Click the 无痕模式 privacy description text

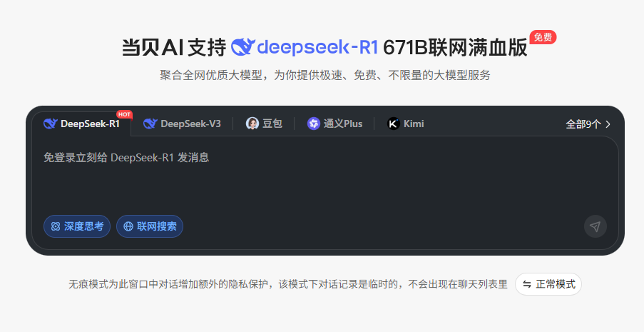[288, 284]
